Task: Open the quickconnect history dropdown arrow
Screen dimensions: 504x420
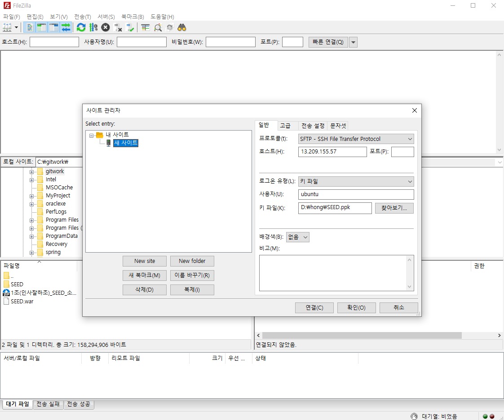Action: [353, 42]
